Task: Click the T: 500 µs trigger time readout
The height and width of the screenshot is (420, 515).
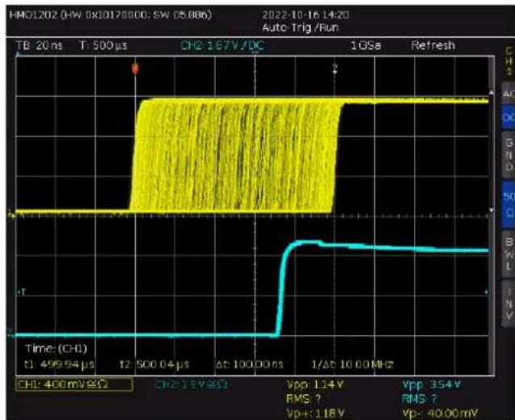Action: [x=103, y=45]
